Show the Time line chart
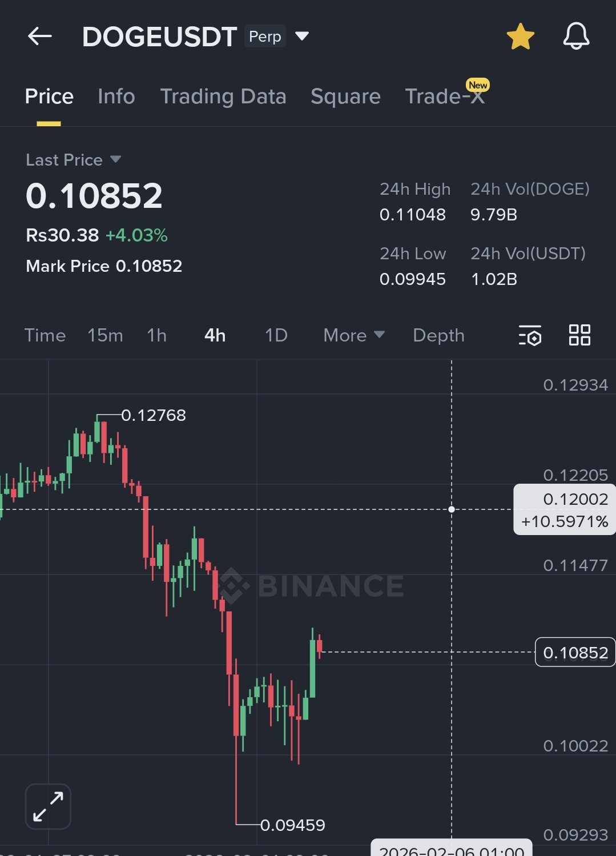The width and height of the screenshot is (616, 856). [x=45, y=335]
